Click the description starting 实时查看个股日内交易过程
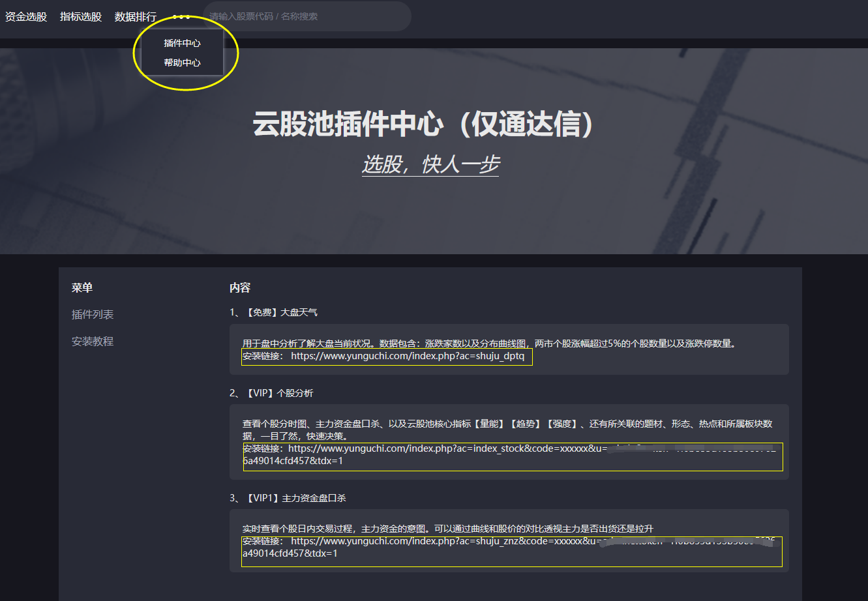The width and height of the screenshot is (868, 601). coord(448,529)
